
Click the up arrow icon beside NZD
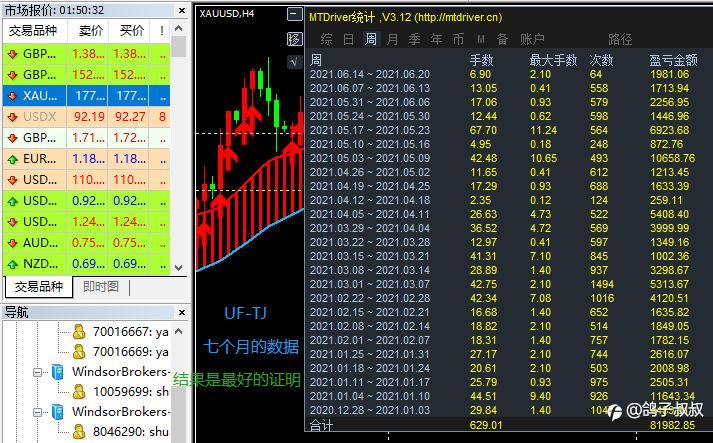pyautogui.click(x=12, y=264)
